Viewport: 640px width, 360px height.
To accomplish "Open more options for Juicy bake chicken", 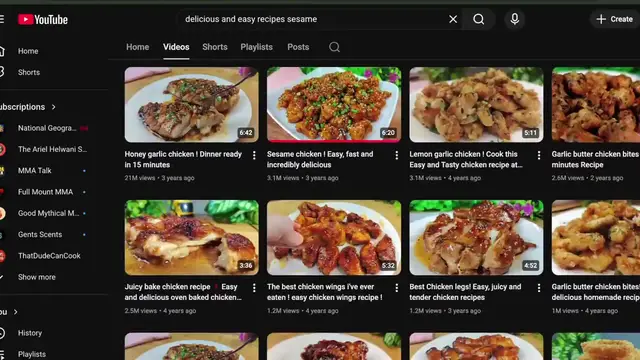I will (x=254, y=288).
